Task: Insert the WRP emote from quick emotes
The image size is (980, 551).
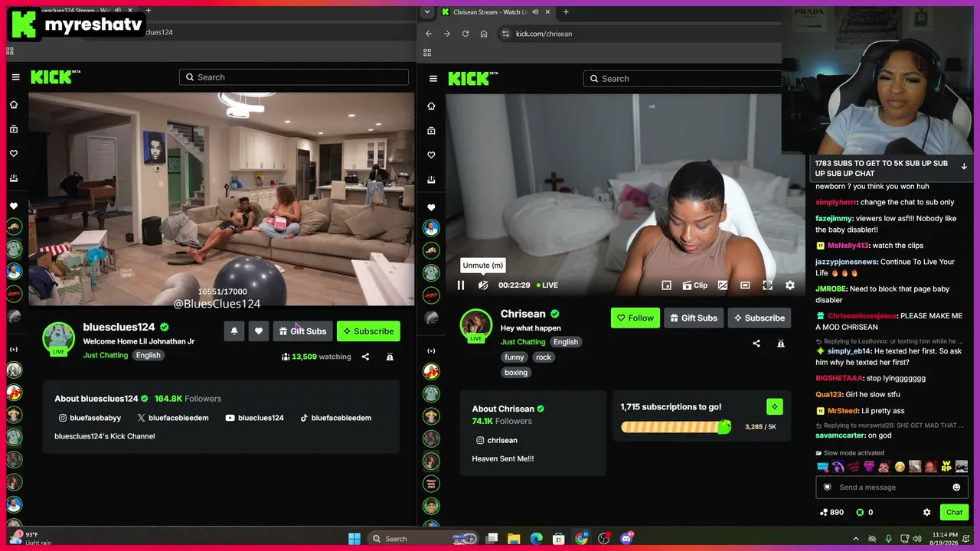Action: pos(946,466)
